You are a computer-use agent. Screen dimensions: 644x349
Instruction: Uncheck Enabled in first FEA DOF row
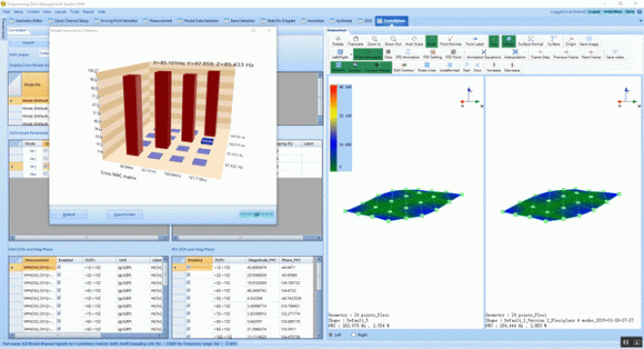tap(188, 268)
